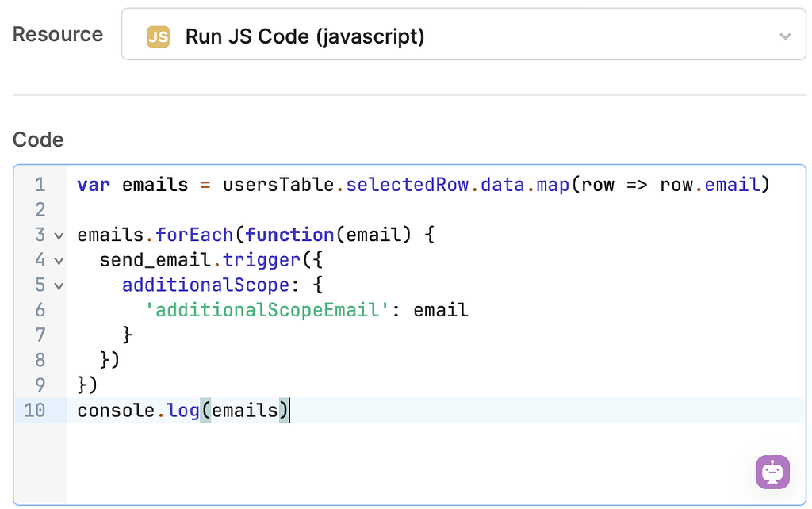Click the dropdown chevron arrow in Resource field

[x=785, y=36]
